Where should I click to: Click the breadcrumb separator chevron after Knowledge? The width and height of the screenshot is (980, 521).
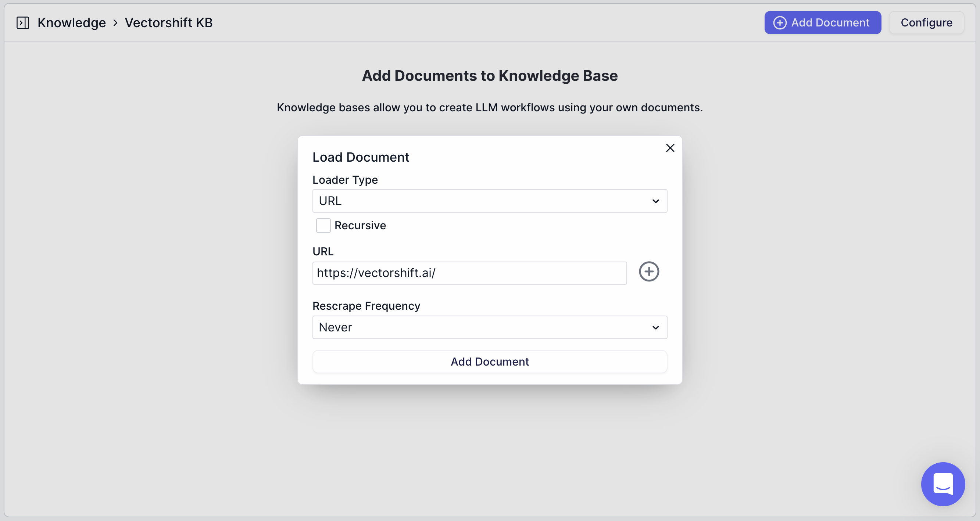(x=116, y=23)
